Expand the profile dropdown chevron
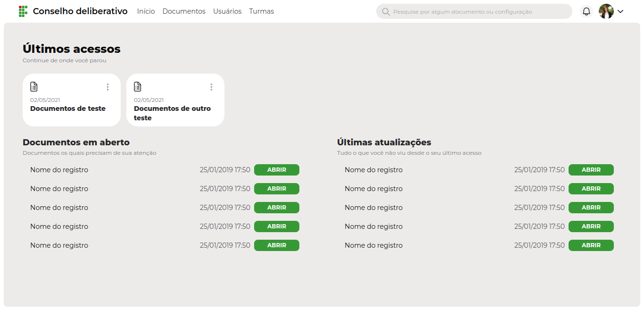 tap(620, 11)
